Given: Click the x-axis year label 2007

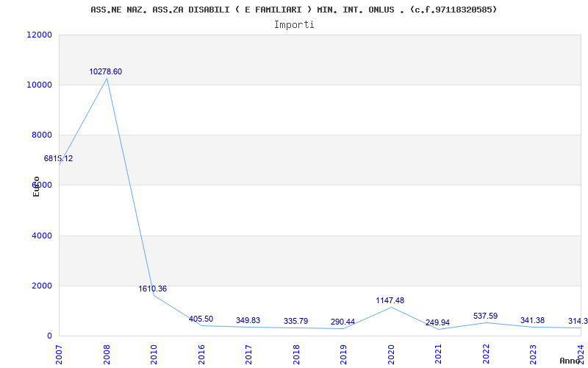Looking at the screenshot, I should 59,354.
